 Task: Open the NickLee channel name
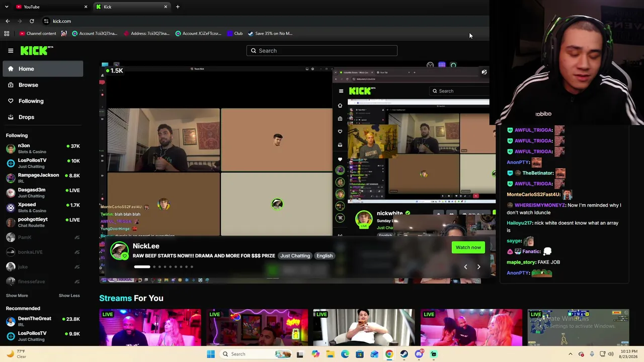(146, 246)
